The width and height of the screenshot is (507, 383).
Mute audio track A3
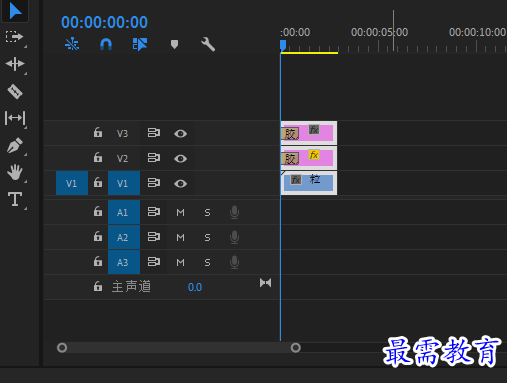coord(180,262)
